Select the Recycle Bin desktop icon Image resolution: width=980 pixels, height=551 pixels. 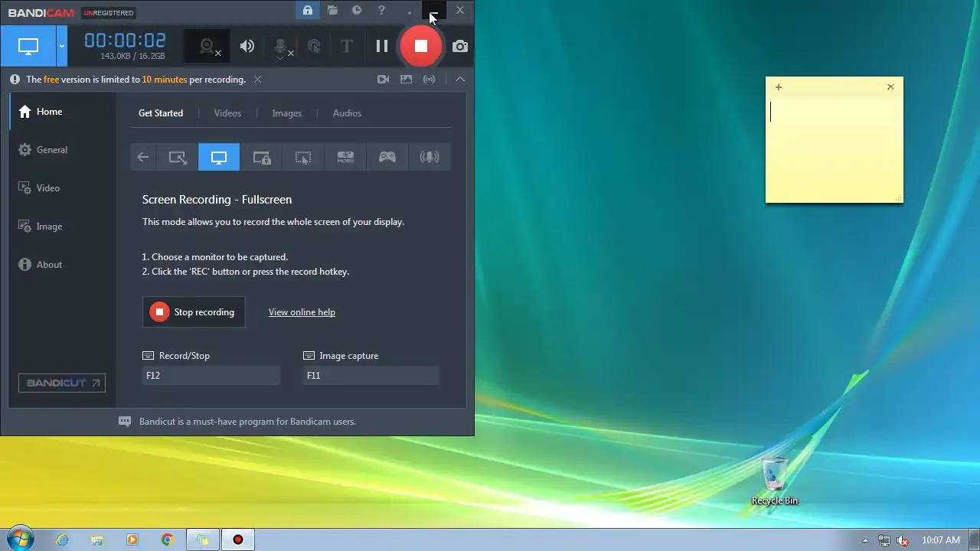pyautogui.click(x=775, y=481)
